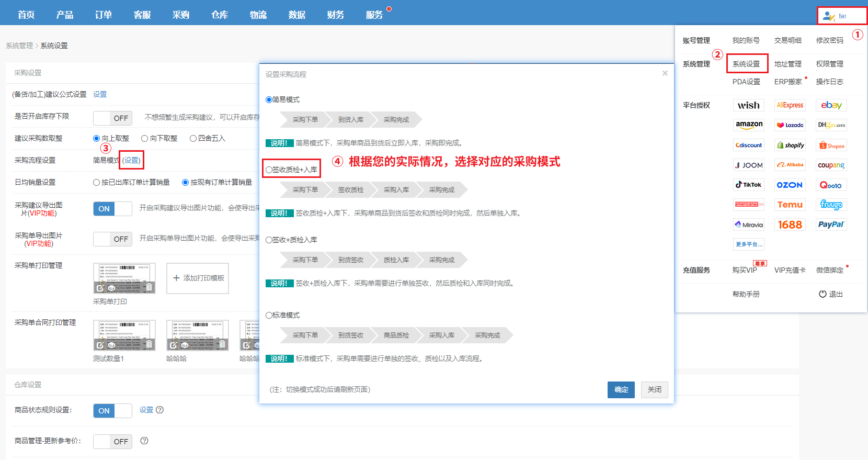Image resolution: width=868 pixels, height=460 pixels.
Task: Open 首页 in the top navigation
Action: (26, 15)
